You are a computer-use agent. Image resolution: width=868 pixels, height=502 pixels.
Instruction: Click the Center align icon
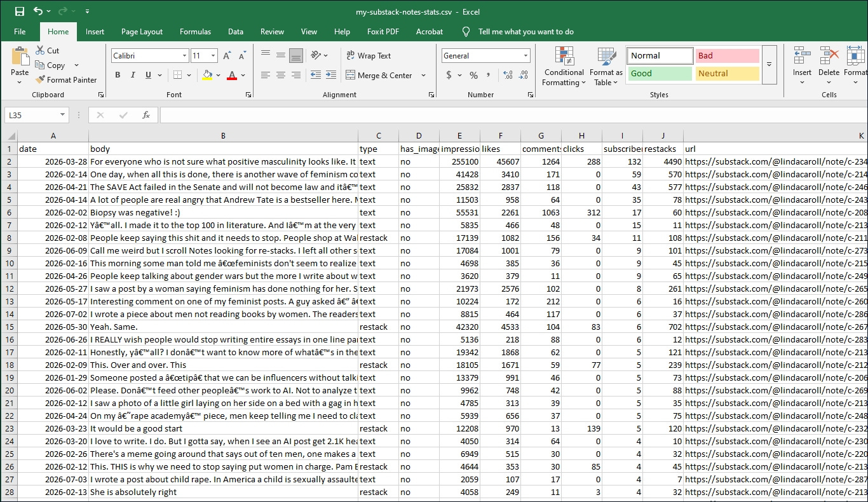(x=280, y=75)
